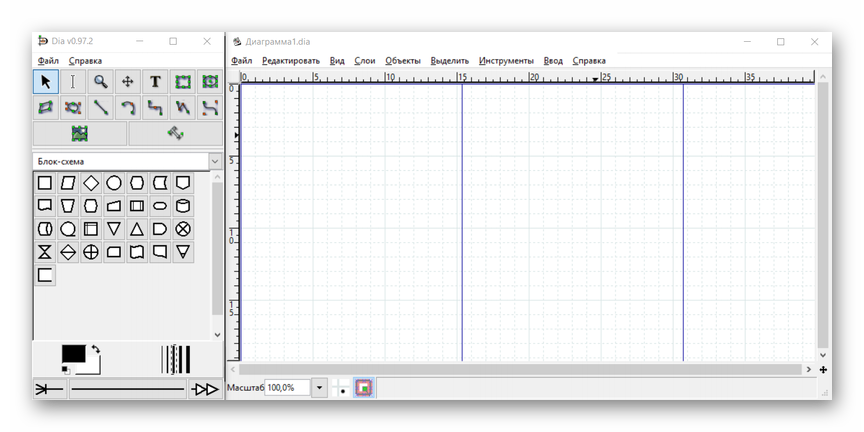The height and width of the screenshot is (432, 864).
Task: Open the end arrow style selector
Action: coord(205,390)
